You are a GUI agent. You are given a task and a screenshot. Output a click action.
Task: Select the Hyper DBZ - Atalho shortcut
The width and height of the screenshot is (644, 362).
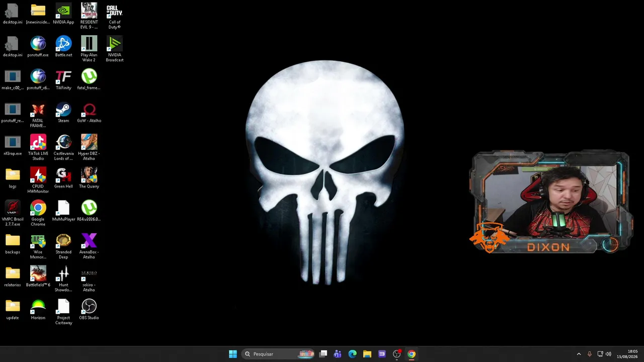(x=89, y=147)
